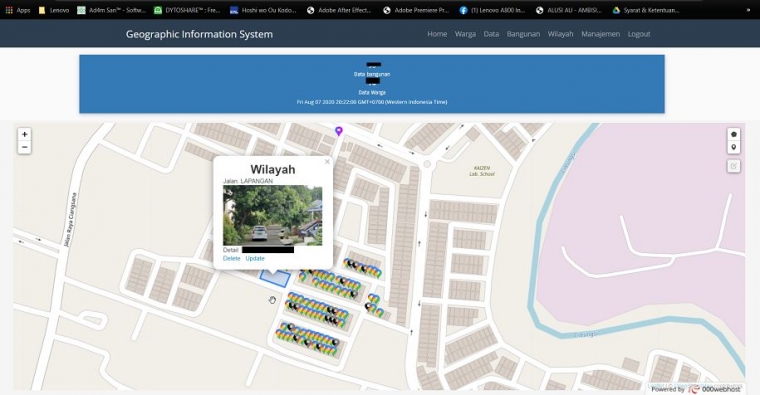
Task: Open the Manajemen menu
Action: (x=600, y=34)
